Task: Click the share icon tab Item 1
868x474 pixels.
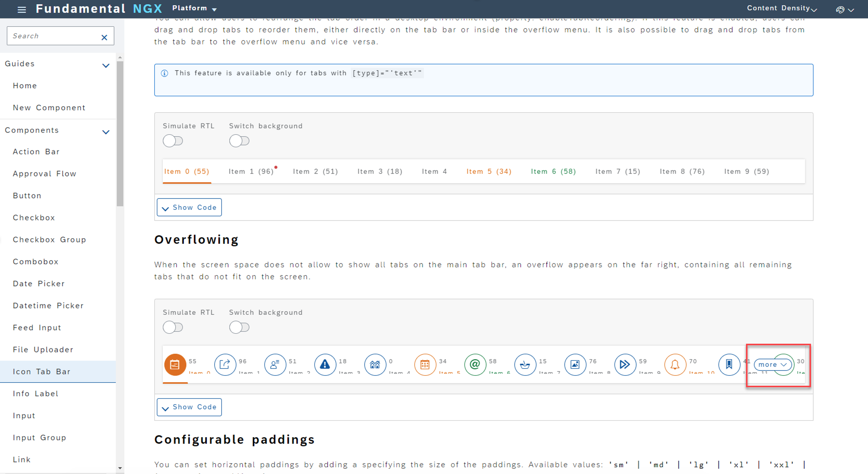Action: pos(225,365)
